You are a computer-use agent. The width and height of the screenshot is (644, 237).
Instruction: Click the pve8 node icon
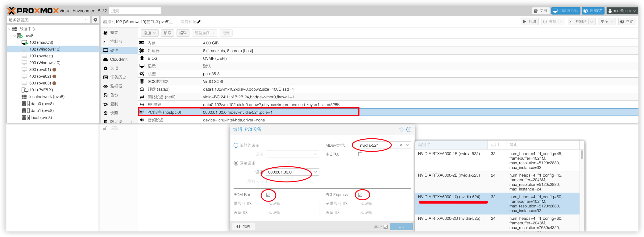(x=19, y=36)
